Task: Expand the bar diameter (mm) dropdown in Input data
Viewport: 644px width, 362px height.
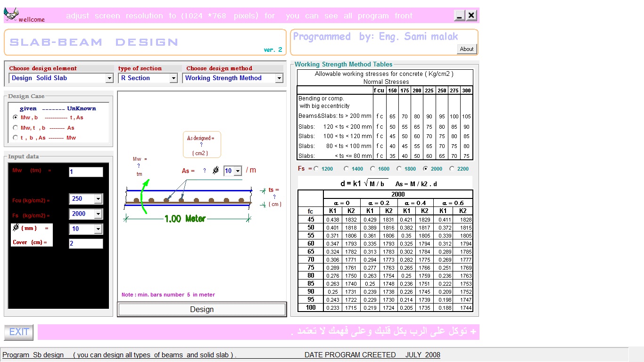Action: 98,230
